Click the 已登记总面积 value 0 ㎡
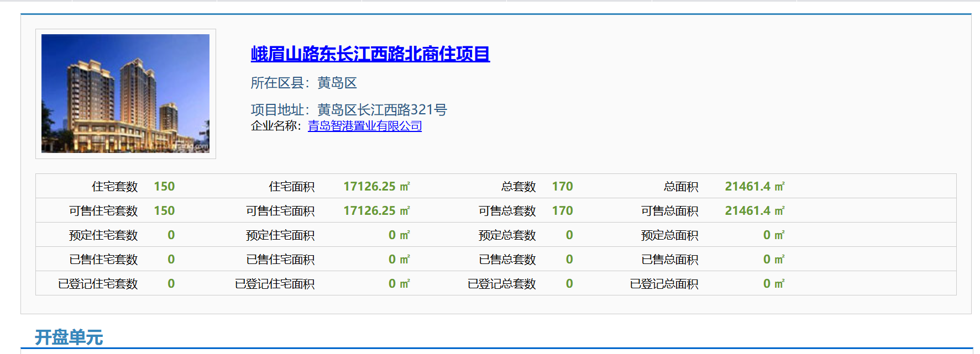 tap(774, 284)
